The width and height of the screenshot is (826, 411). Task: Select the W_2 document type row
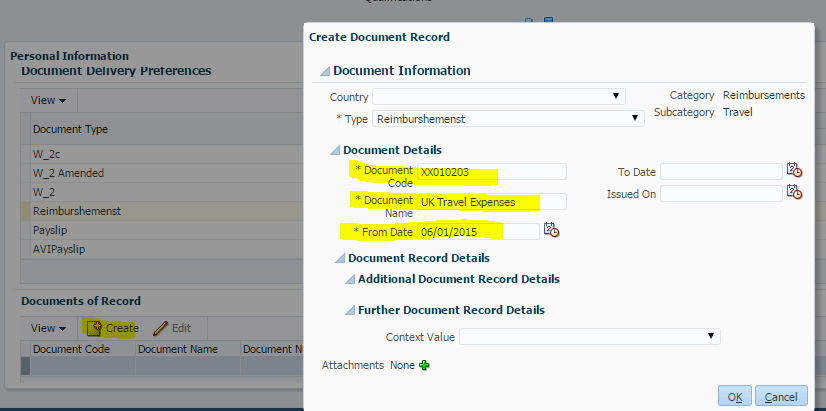point(162,192)
